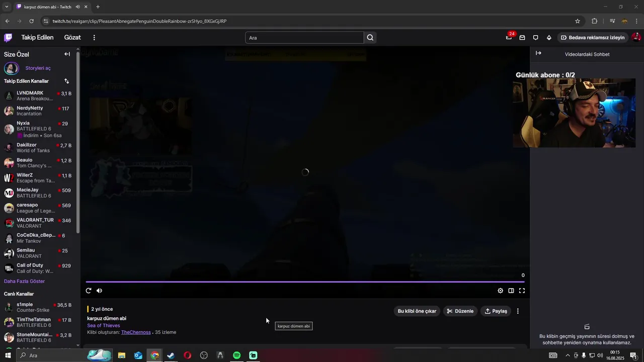The width and height of the screenshot is (644, 362).
Task: Open NerdyNetty channel in sidebar
Action: click(x=38, y=111)
